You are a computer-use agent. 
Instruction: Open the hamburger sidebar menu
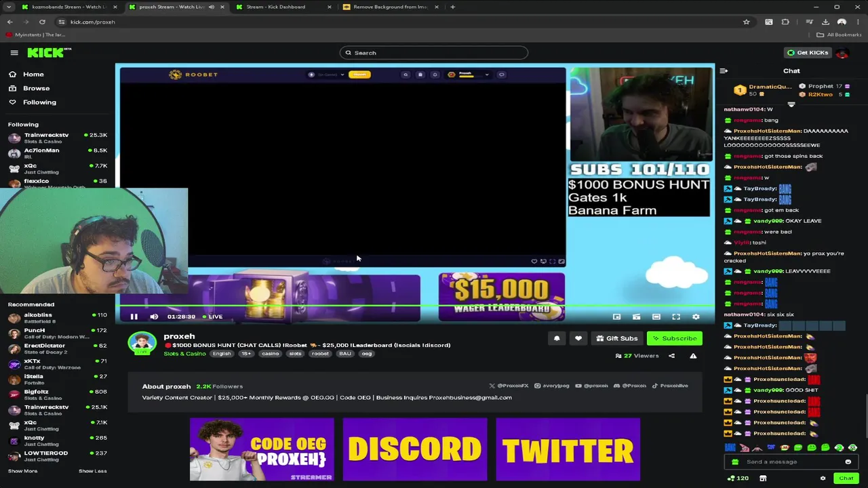14,53
